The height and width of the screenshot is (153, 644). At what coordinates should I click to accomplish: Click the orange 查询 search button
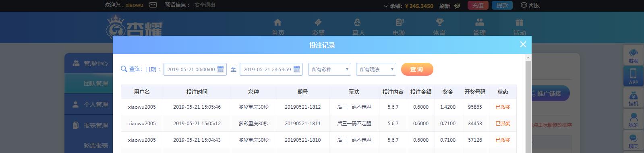417,69
